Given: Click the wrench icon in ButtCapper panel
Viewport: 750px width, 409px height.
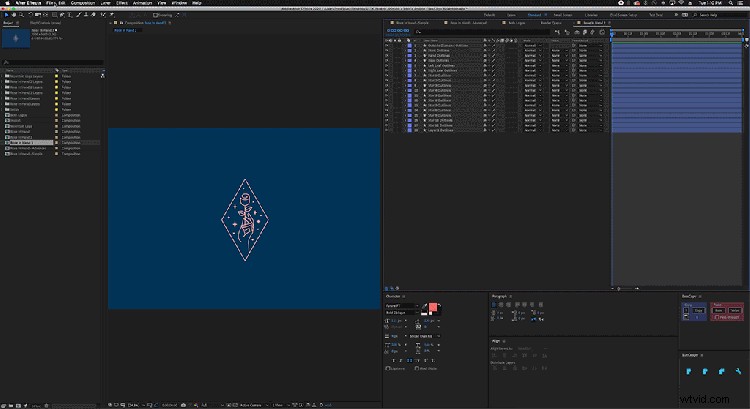Looking at the screenshot, I should click(x=739, y=372).
